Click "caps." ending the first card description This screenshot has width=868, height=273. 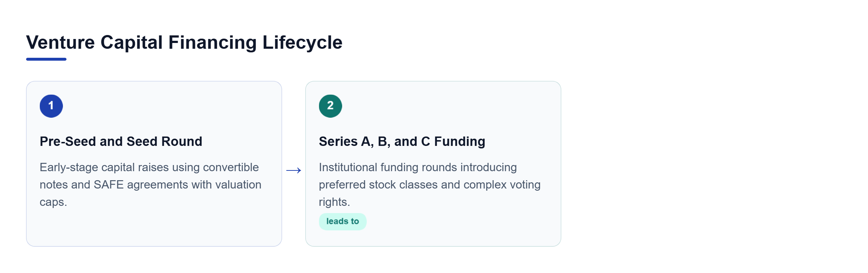pyautogui.click(x=53, y=202)
